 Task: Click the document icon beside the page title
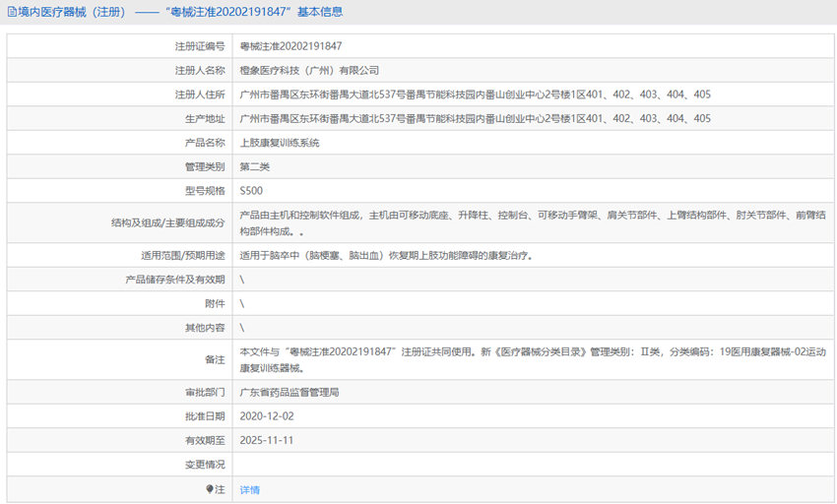[x=12, y=12]
